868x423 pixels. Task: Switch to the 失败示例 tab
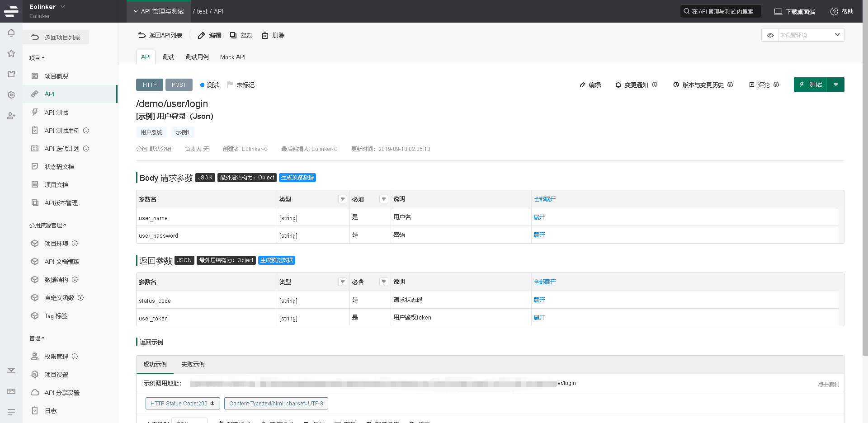click(193, 364)
